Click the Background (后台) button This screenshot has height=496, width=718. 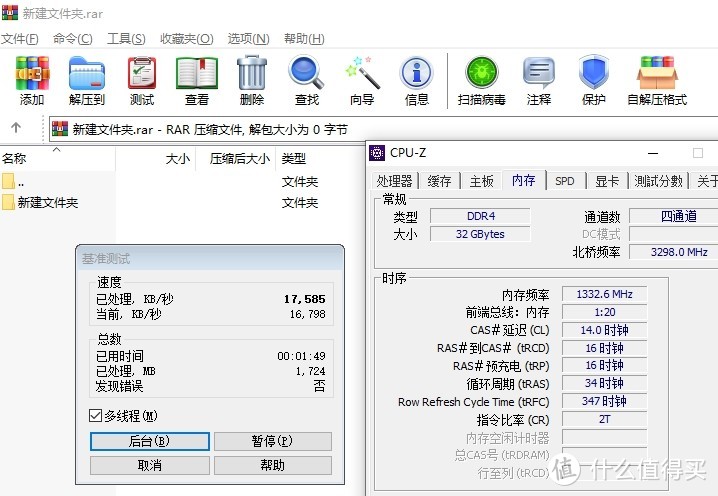click(150, 441)
